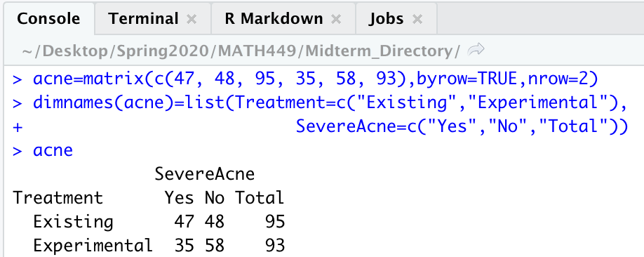Switch to the Console tab
644x257 pixels.
click(48, 19)
